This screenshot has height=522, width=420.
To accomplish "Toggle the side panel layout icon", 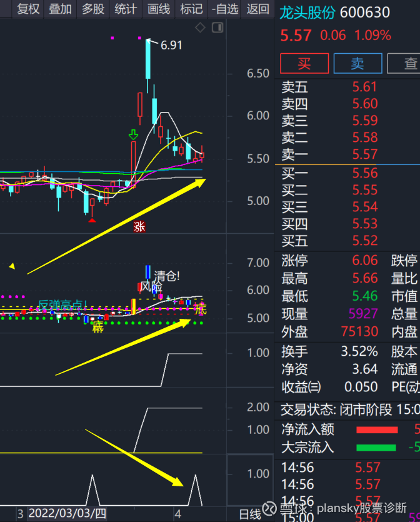I will [217, 28].
